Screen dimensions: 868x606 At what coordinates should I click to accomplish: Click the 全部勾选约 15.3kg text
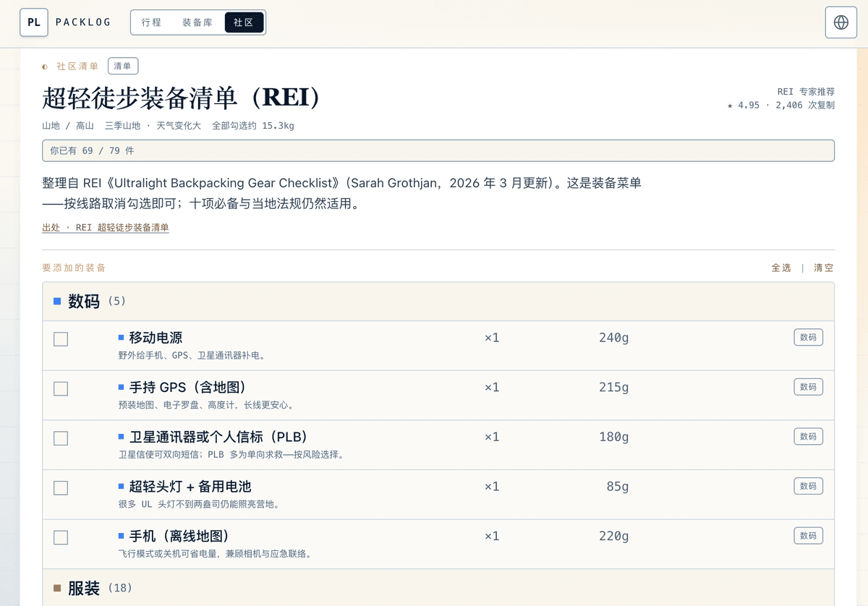pos(253,126)
